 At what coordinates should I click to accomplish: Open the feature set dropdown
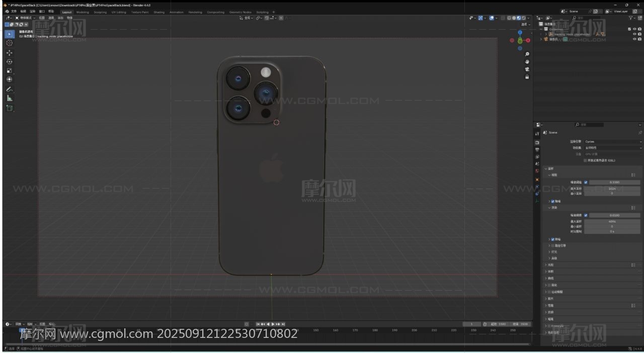613,148
